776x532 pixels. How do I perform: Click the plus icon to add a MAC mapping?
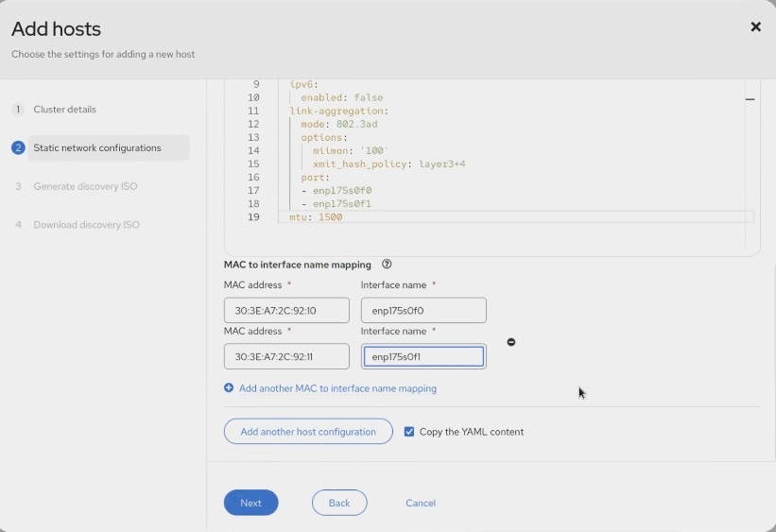tap(229, 388)
